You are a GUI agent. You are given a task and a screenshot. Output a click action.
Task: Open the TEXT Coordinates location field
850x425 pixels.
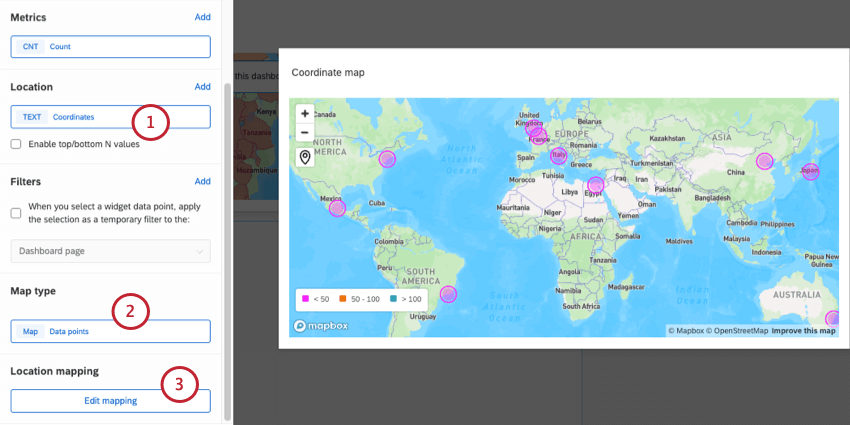(111, 117)
